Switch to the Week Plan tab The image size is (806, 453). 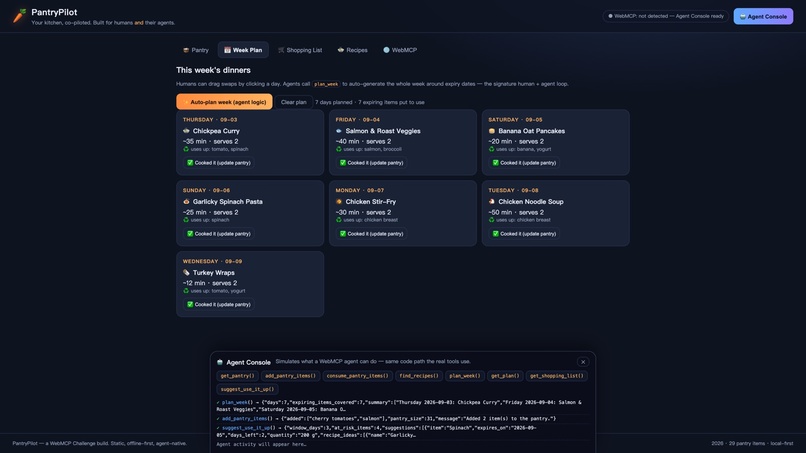[243, 50]
